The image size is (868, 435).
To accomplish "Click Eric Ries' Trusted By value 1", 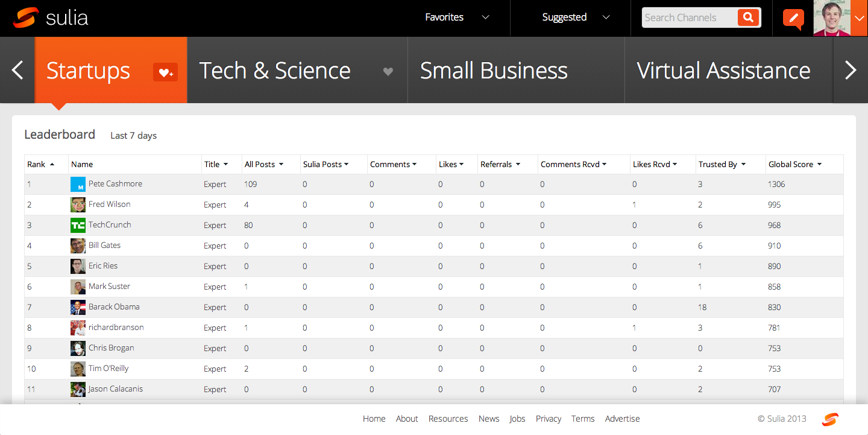I will click(x=700, y=266).
